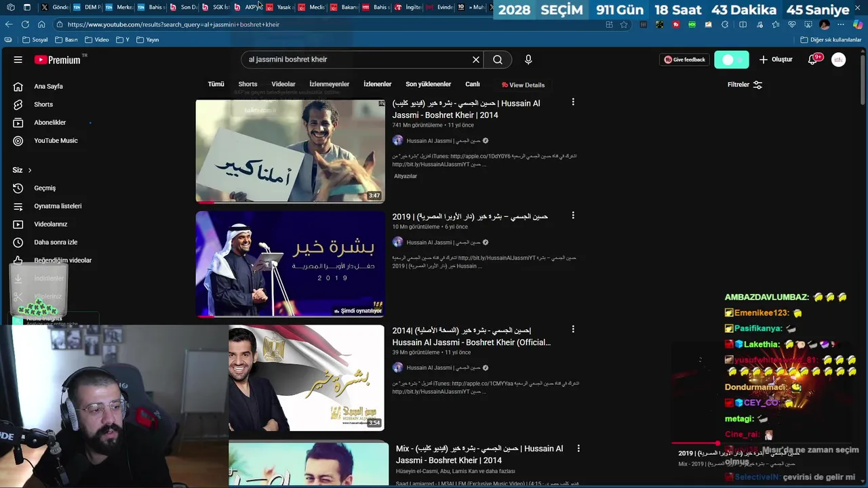Open the browser three-dot settings menu
Image resolution: width=868 pixels, height=488 pixels.
841,24
